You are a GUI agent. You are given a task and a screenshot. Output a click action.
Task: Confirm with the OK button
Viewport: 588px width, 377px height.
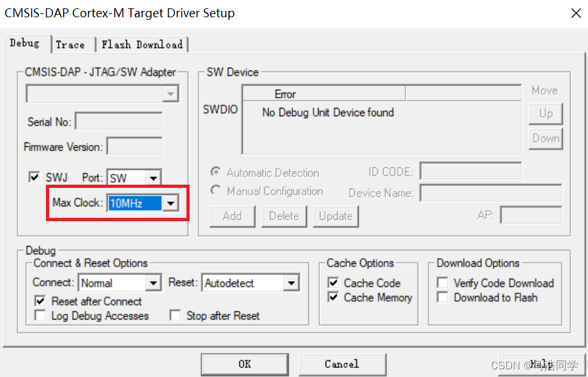[245, 364]
